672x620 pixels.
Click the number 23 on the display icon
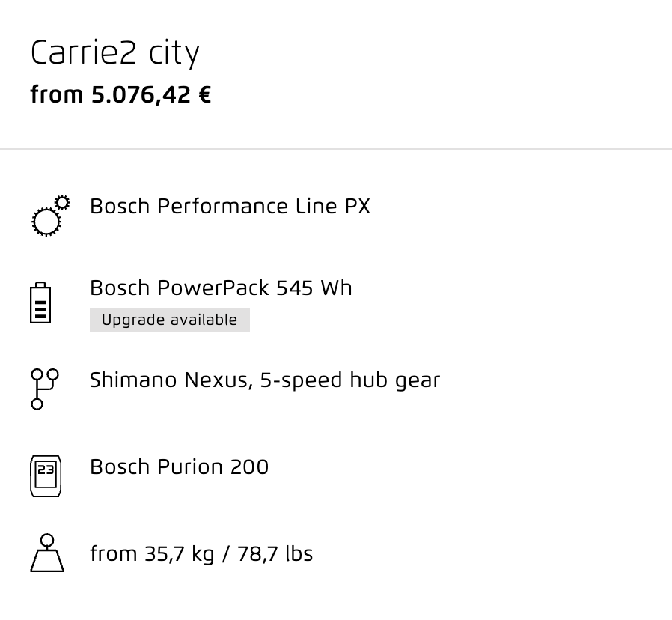pos(46,469)
